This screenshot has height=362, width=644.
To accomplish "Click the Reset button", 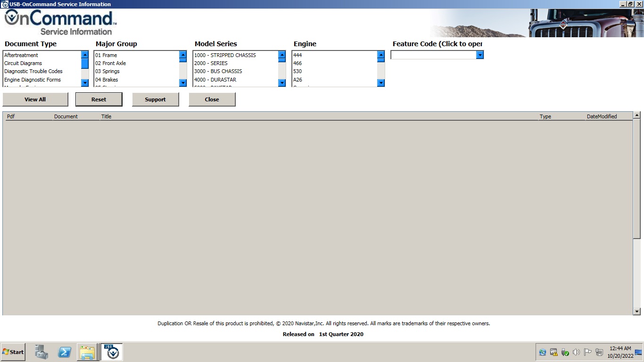I will point(99,99).
